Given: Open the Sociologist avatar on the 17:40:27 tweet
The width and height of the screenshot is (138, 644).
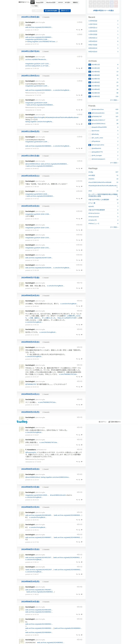Looking at the screenshot, I should (22, 24).
